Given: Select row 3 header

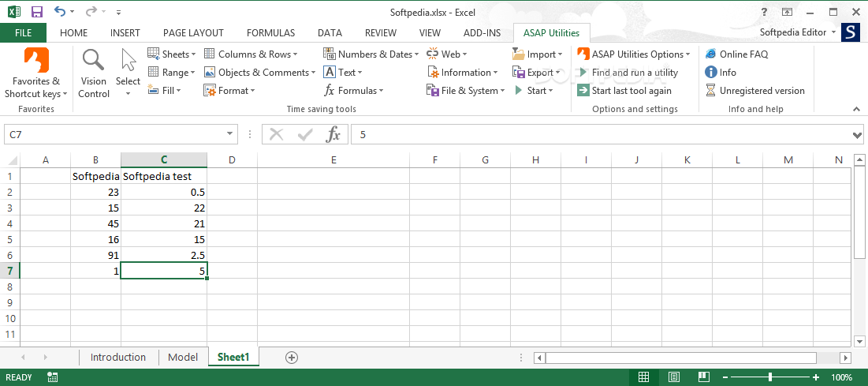Looking at the screenshot, I should 9,208.
